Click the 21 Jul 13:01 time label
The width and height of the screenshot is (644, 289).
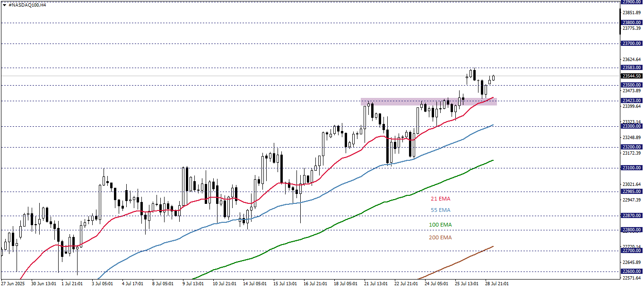coord(376,284)
